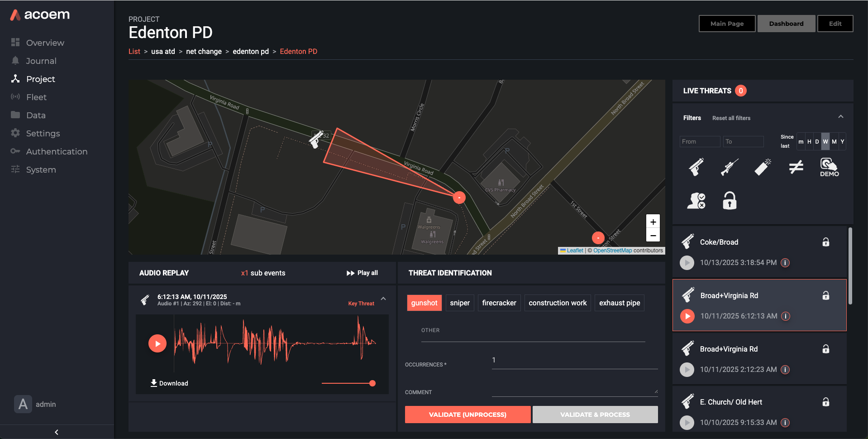Screen dimensions: 868x439
Task: Open the Fleet section in the sidebar
Action: click(36, 97)
